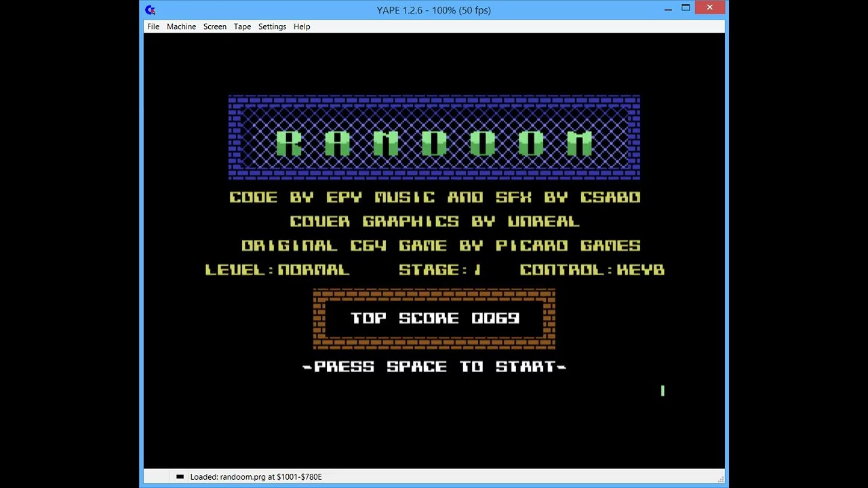Open the Screen menu

coord(215,26)
